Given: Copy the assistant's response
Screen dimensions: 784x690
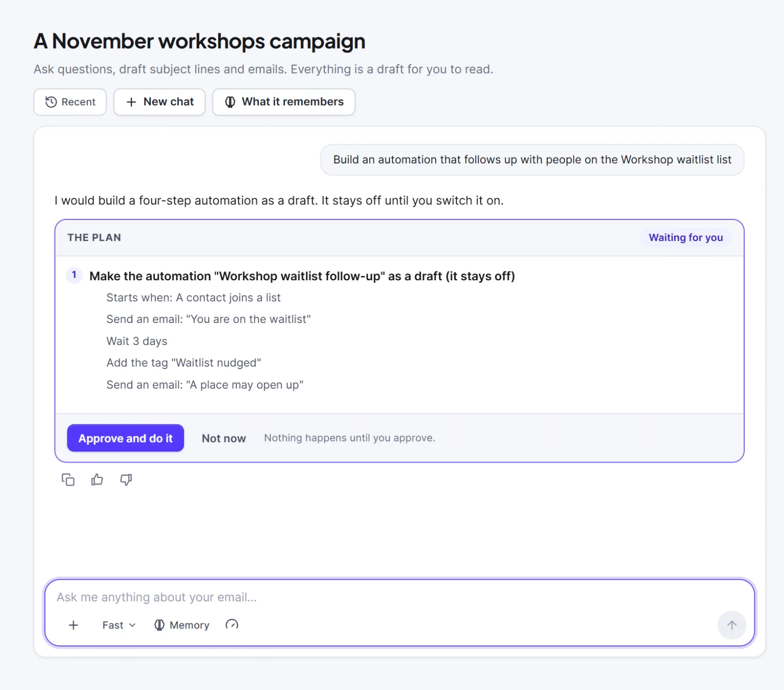Looking at the screenshot, I should [68, 479].
